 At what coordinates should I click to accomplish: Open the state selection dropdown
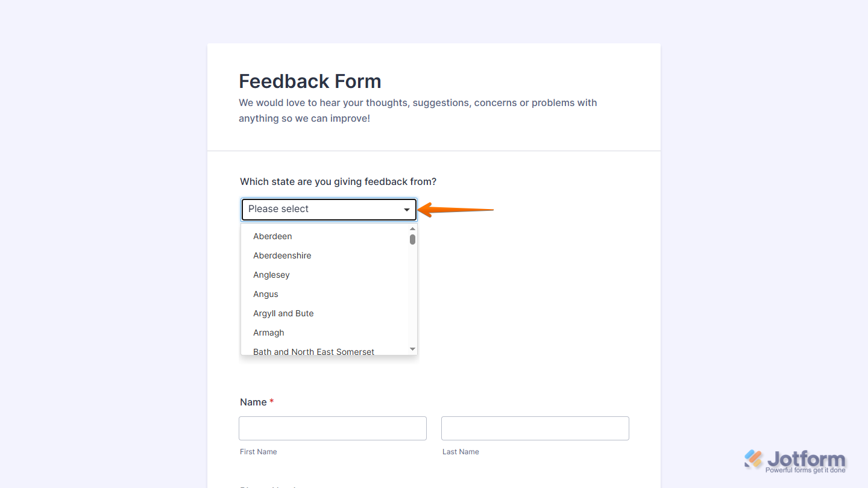(329, 209)
